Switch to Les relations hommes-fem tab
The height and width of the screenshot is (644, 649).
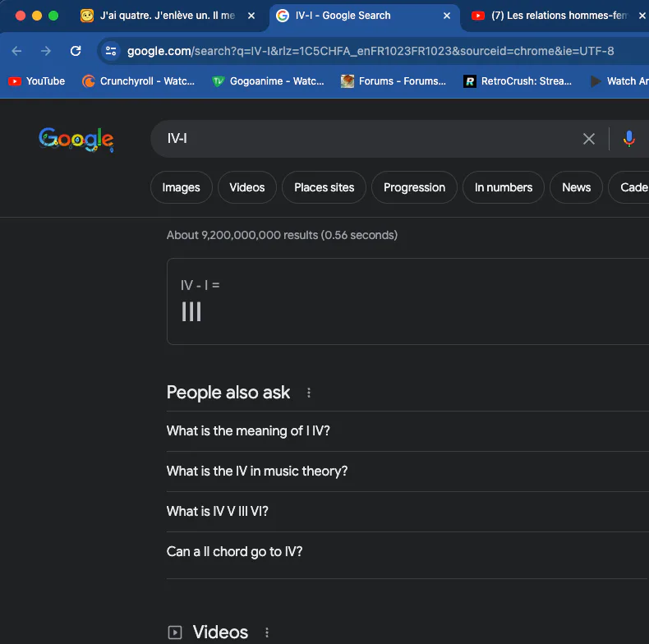550,16
